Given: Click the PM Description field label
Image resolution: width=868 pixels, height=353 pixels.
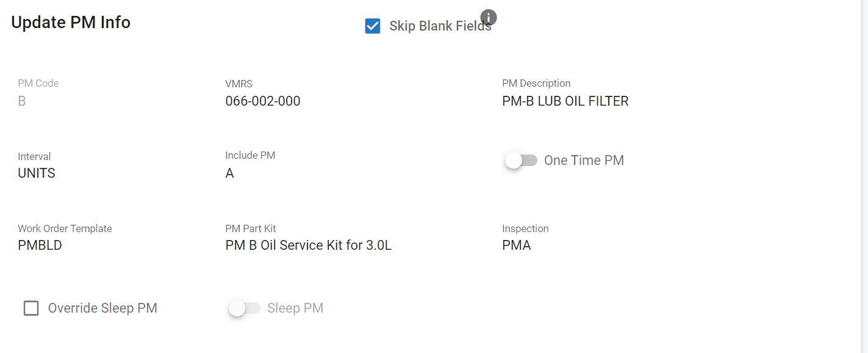Looking at the screenshot, I should (536, 84).
